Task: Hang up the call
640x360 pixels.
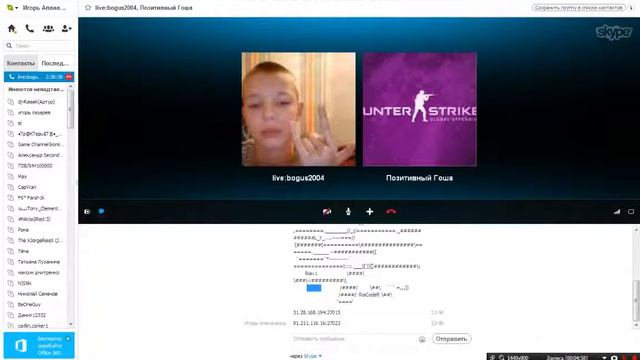Action: pyautogui.click(x=391, y=211)
